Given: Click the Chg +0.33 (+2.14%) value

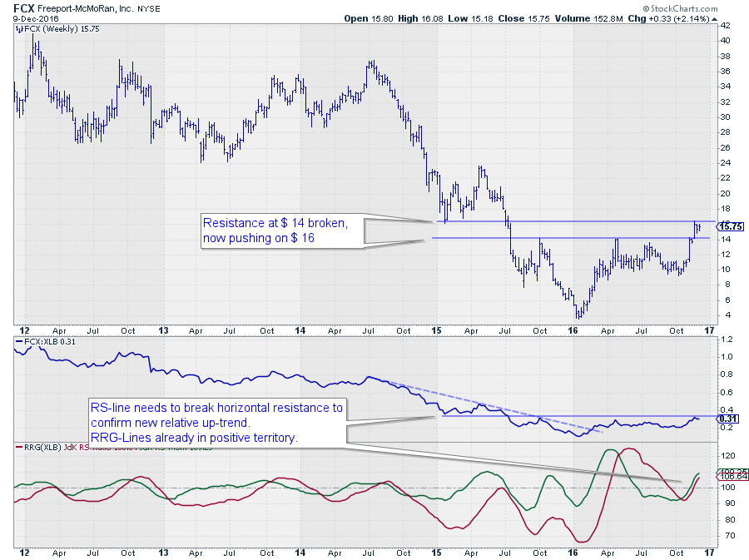Looking at the screenshot, I should [x=668, y=18].
